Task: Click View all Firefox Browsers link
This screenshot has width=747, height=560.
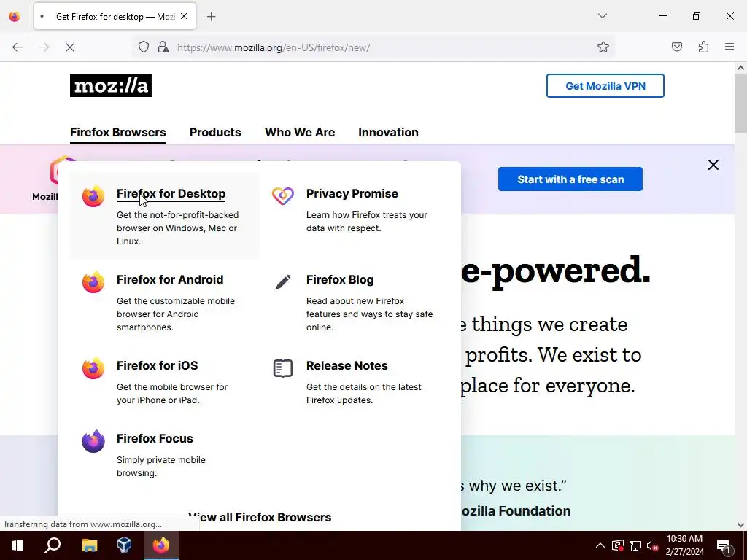Action: point(260,517)
